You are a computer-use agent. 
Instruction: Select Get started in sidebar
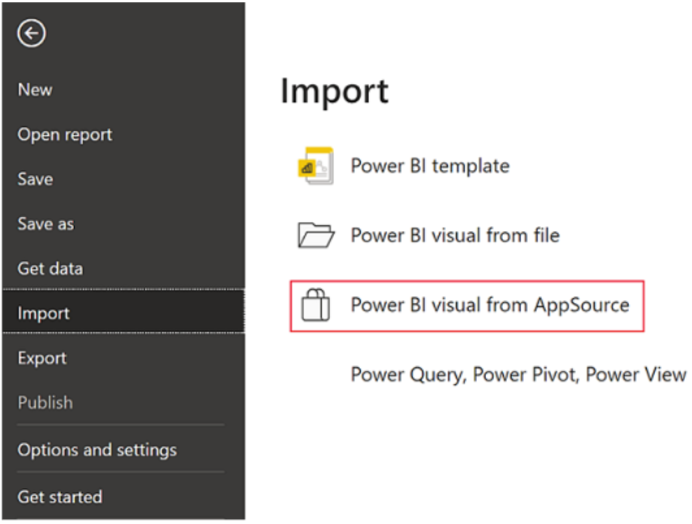[60, 497]
